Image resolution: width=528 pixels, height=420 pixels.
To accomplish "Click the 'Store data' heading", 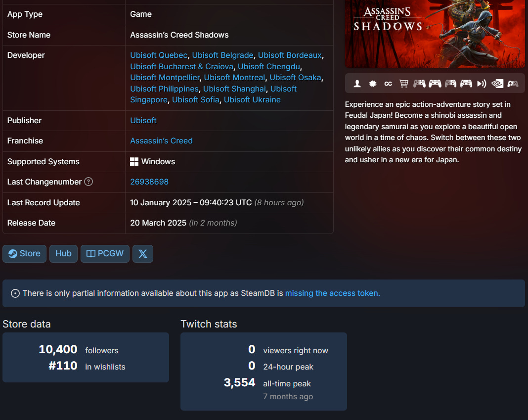I will point(27,324).
